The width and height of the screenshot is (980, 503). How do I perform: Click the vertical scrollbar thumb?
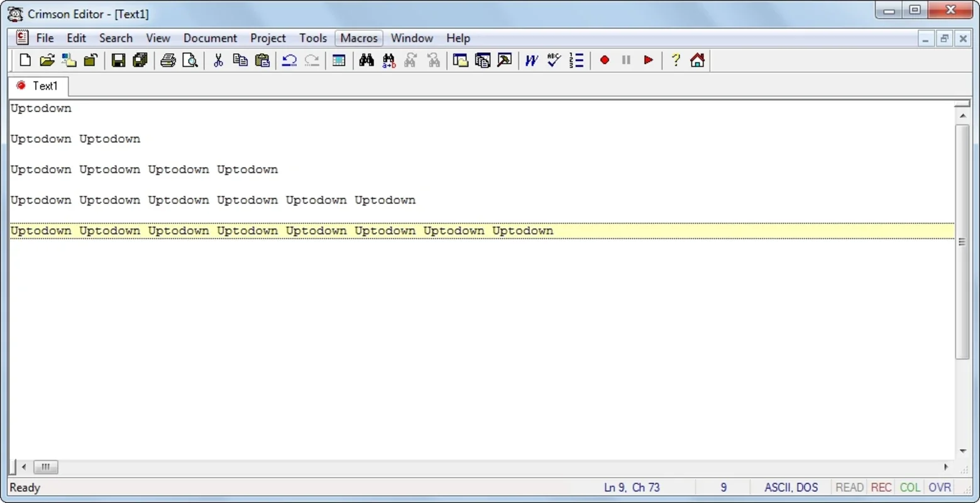[x=962, y=242]
